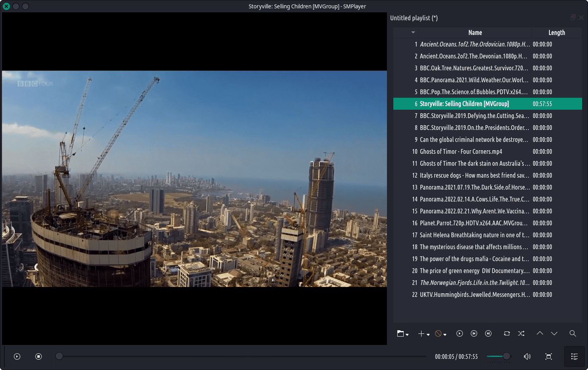
Task: Go to previous playlist item
Action: pos(474,333)
